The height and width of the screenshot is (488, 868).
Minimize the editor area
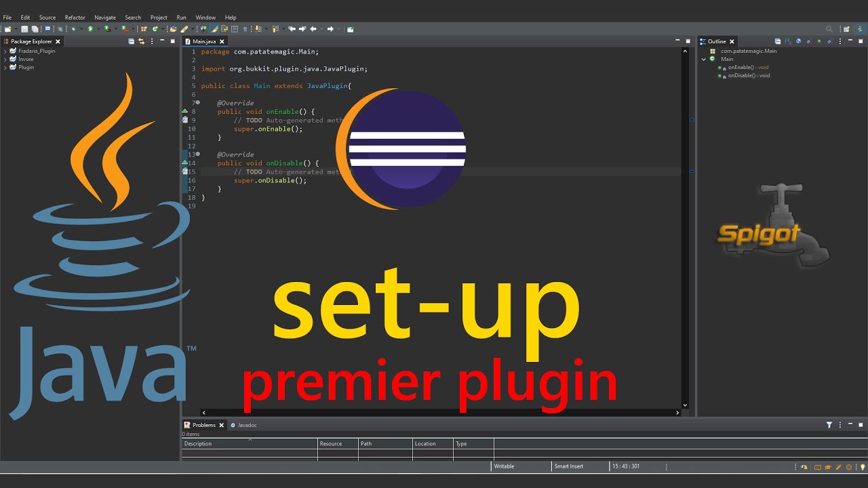pos(678,41)
